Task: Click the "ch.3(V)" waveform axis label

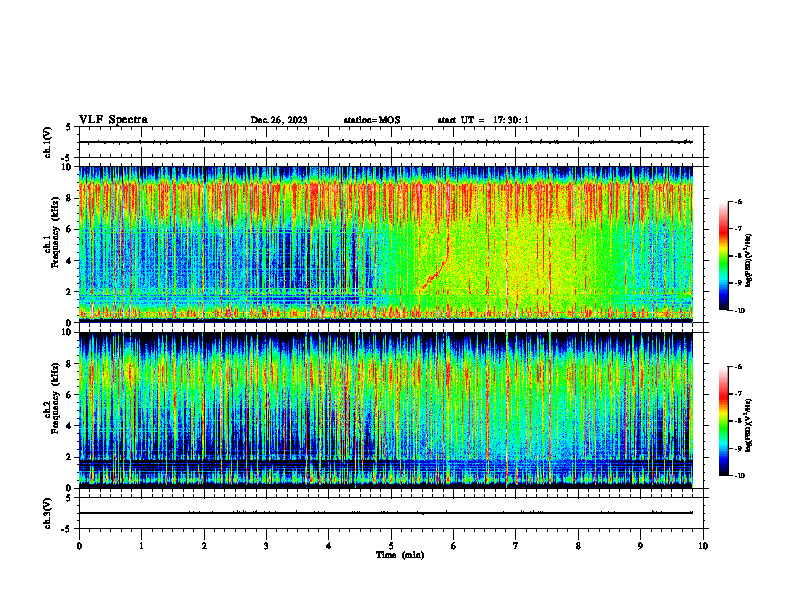Action: coord(47,513)
